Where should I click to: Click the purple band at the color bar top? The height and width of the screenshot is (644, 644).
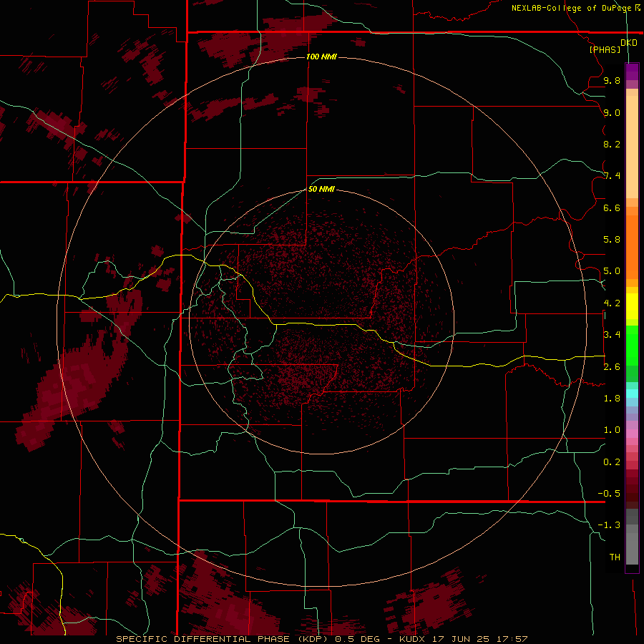tap(632, 72)
